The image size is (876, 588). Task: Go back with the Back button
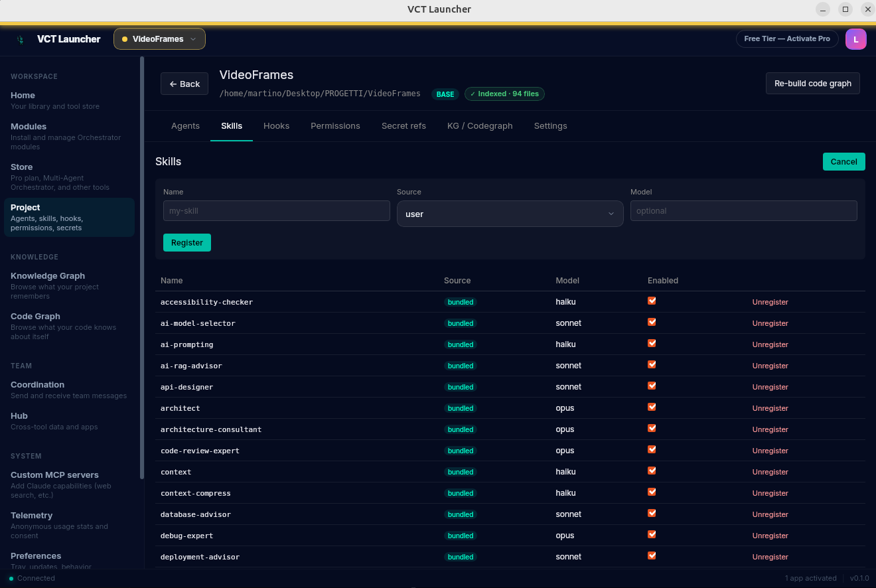point(184,84)
